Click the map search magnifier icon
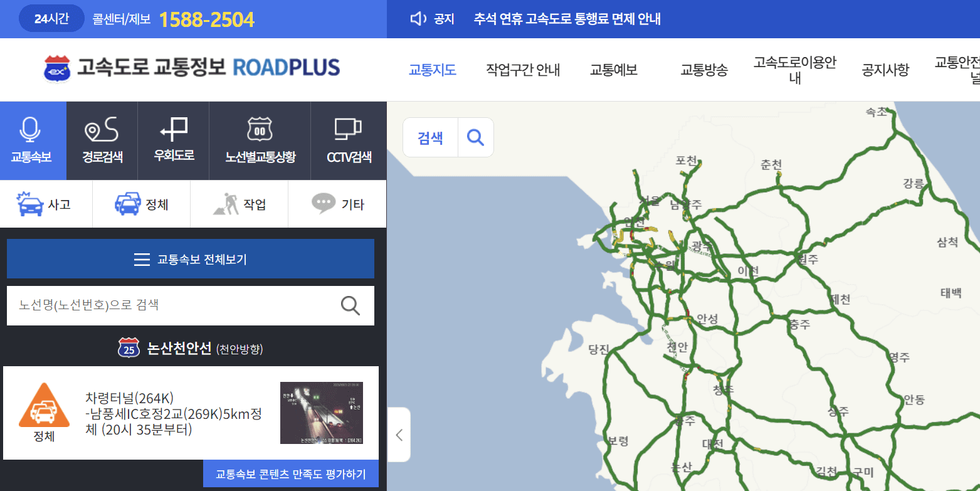This screenshot has height=491, width=980. (x=476, y=137)
